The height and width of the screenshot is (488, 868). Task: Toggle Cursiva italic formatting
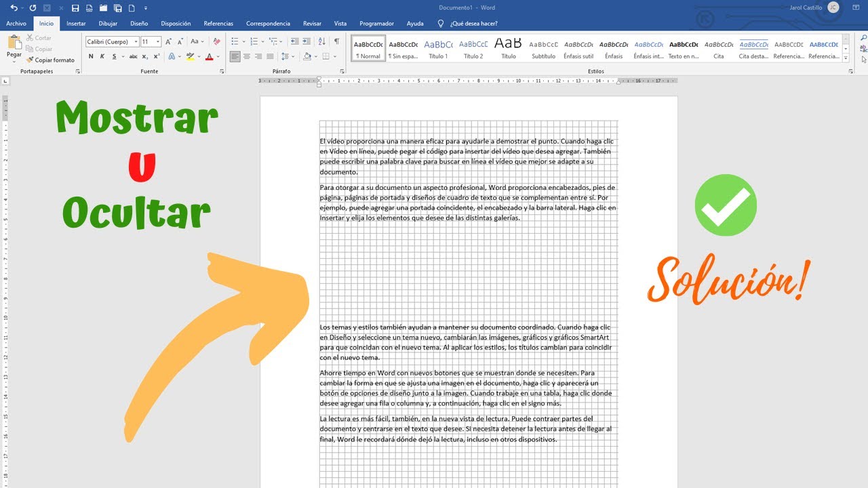(x=102, y=56)
